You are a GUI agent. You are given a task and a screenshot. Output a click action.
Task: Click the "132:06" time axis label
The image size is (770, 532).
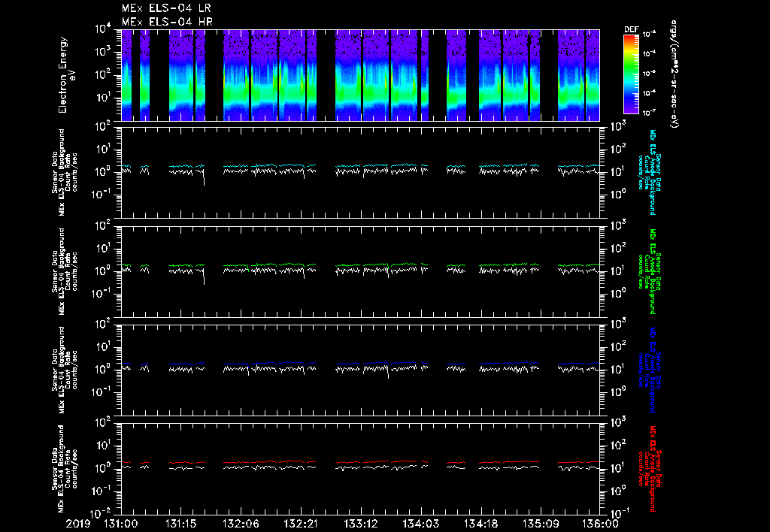tap(241, 524)
